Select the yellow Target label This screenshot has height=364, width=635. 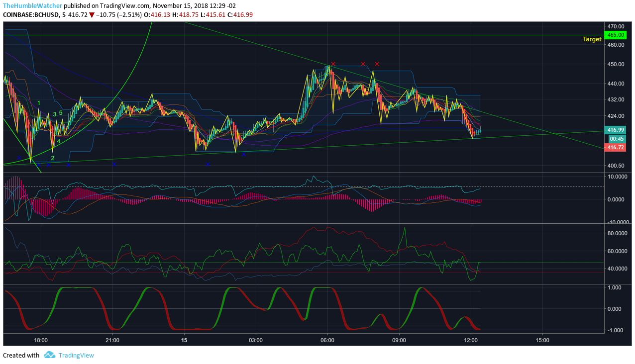point(592,39)
